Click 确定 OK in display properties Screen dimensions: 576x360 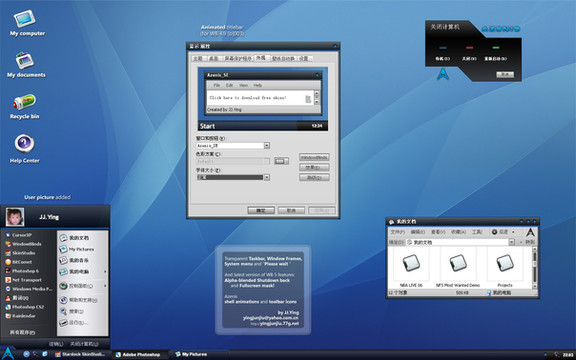pos(261,210)
